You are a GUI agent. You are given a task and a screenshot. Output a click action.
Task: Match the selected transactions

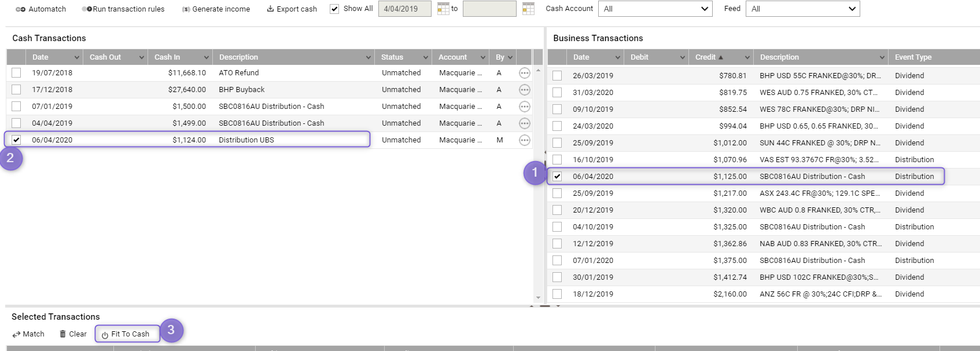(x=28, y=334)
